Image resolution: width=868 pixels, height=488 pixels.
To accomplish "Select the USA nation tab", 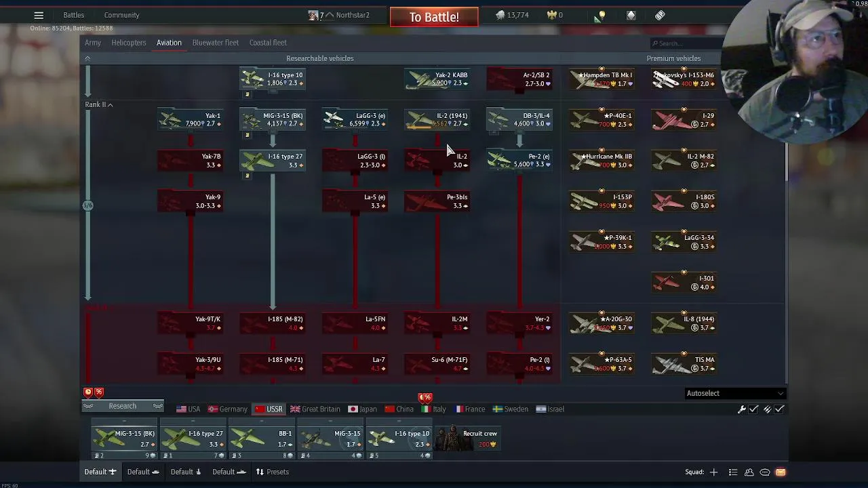I will (x=188, y=409).
